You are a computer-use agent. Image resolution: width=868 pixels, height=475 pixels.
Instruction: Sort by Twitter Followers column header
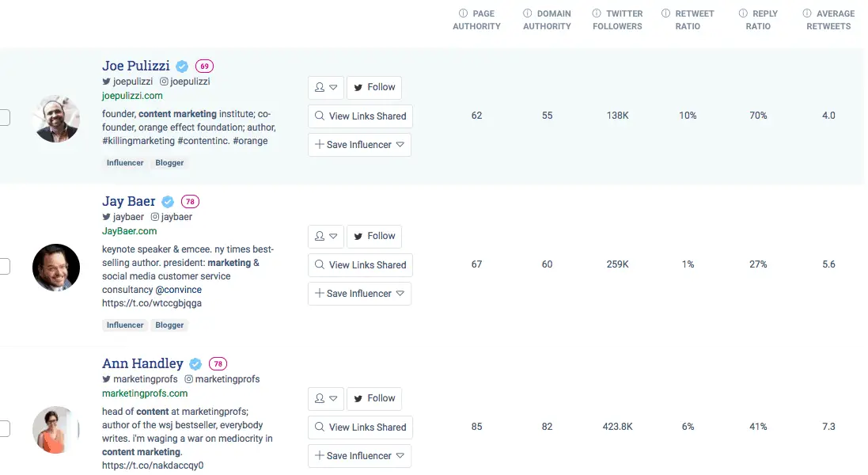coord(617,20)
